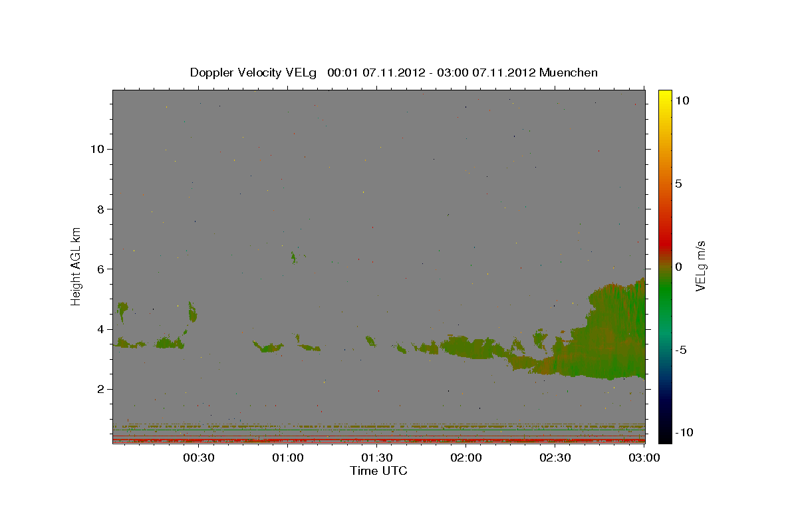Click the 'Height AGL km' axis label
Image resolution: width=798 pixels, height=532 pixels.
pyautogui.click(x=76, y=266)
